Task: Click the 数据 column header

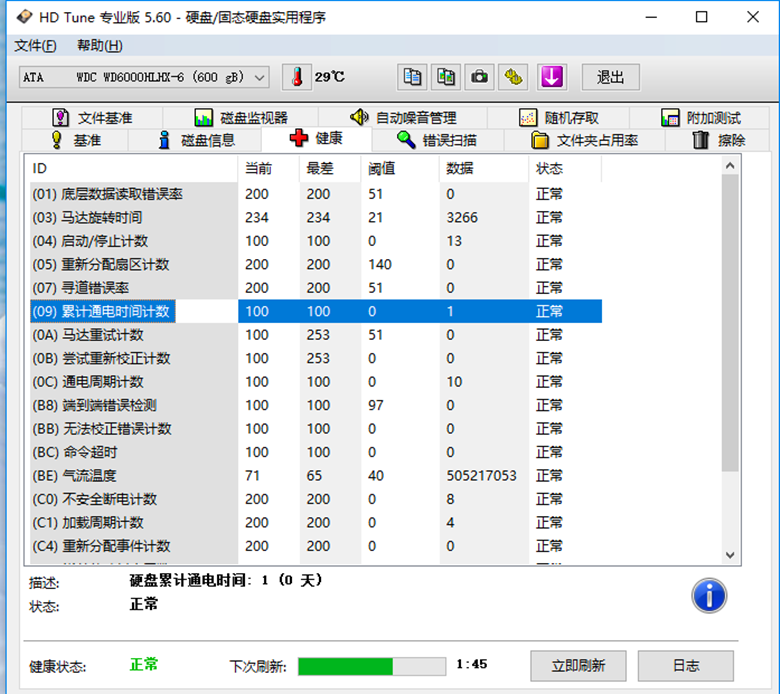Action: click(x=484, y=168)
